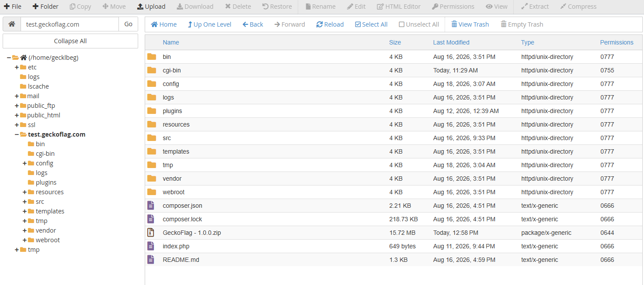Click the Download toolbar button
Viewport: 644px width, 285px height.
pos(195,7)
